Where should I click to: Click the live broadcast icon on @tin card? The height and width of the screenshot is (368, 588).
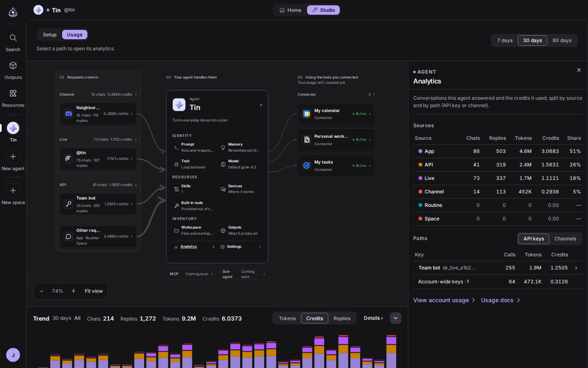69,159
